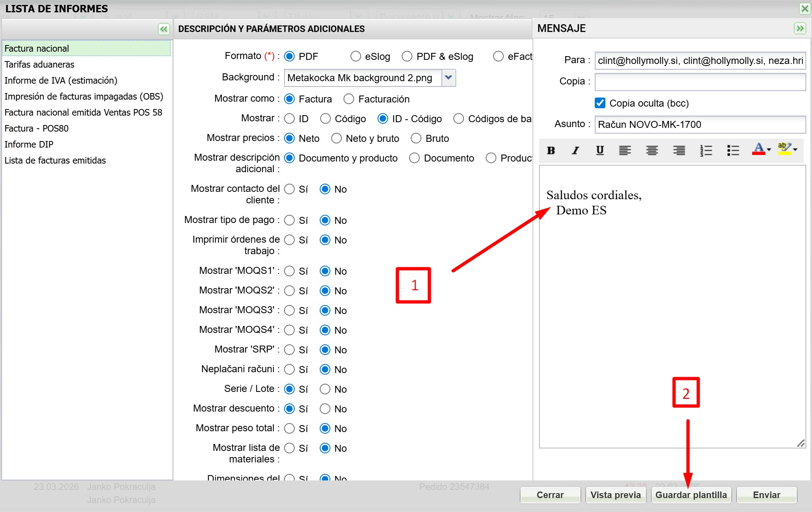Image resolution: width=812 pixels, height=512 pixels.
Task: Select Informe DIP from report list
Action: click(29, 144)
